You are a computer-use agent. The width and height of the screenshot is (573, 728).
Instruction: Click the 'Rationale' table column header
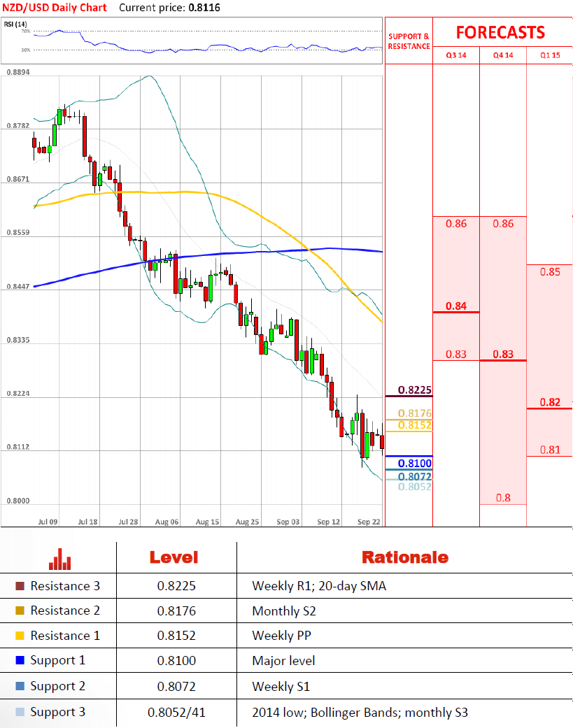405,557
